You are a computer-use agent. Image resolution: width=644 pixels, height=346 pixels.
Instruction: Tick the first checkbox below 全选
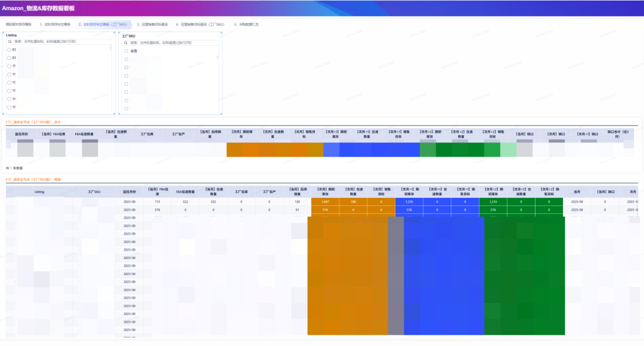126,60
